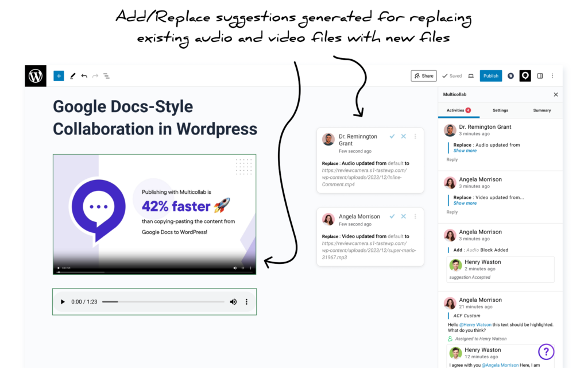This screenshot has width=588, height=368.
Task: Click the '21 minutes ago' timestamp
Action: pos(476,307)
